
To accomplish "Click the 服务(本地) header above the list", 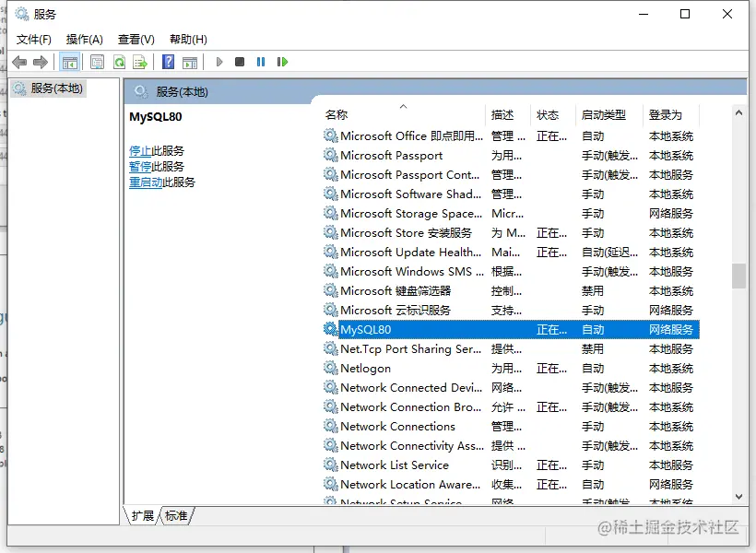I will 182,91.
